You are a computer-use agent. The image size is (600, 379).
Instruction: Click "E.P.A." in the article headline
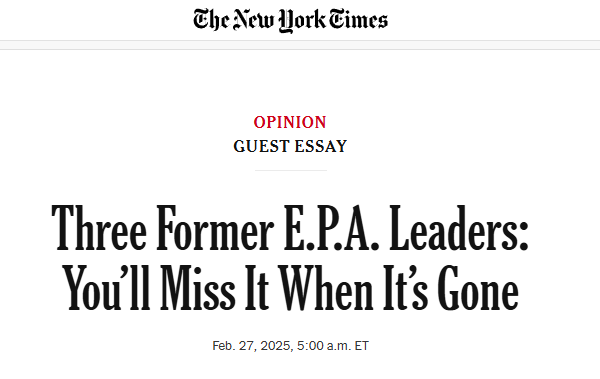click(x=331, y=228)
